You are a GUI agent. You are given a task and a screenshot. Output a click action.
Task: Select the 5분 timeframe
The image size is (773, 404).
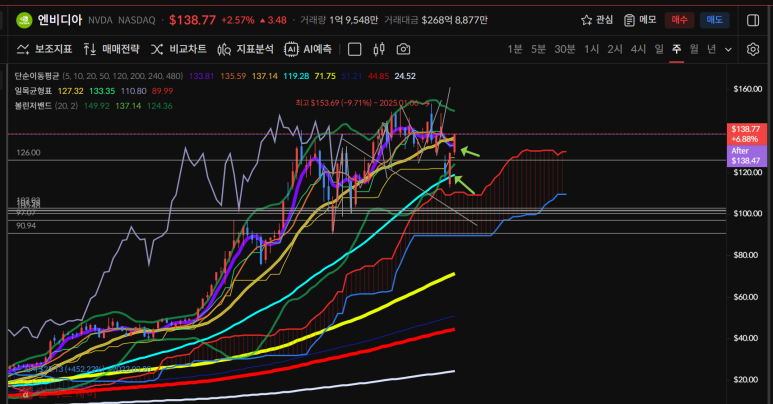pyautogui.click(x=538, y=49)
